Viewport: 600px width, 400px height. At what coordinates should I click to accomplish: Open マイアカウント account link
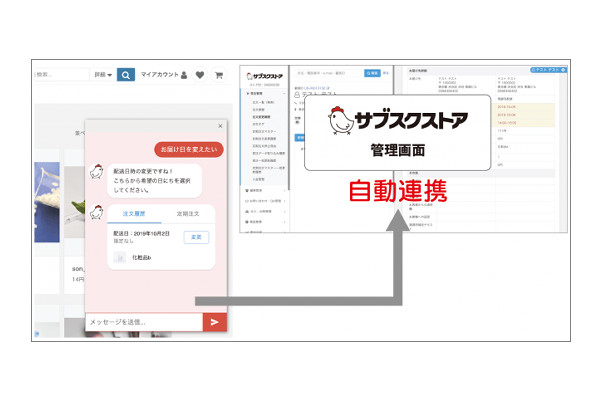click(164, 75)
